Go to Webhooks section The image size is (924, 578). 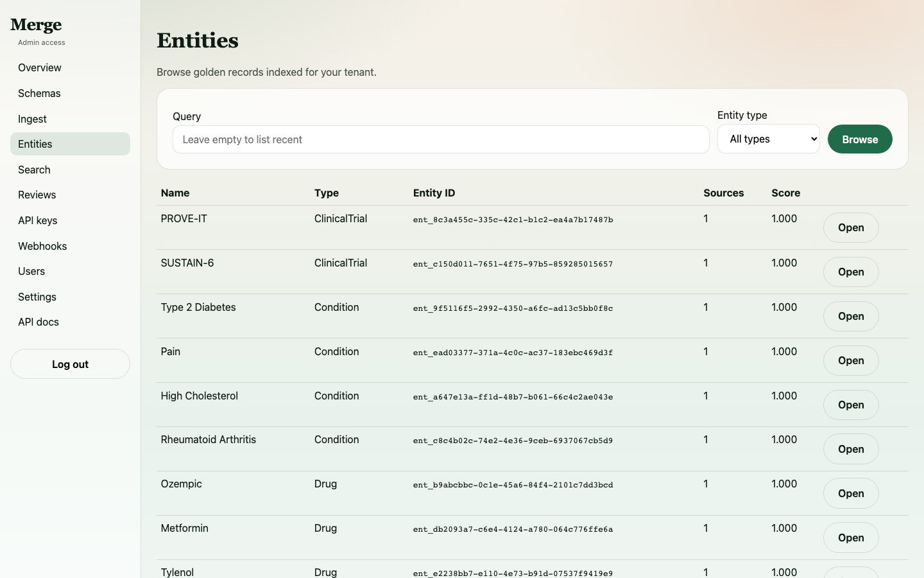coord(70,246)
